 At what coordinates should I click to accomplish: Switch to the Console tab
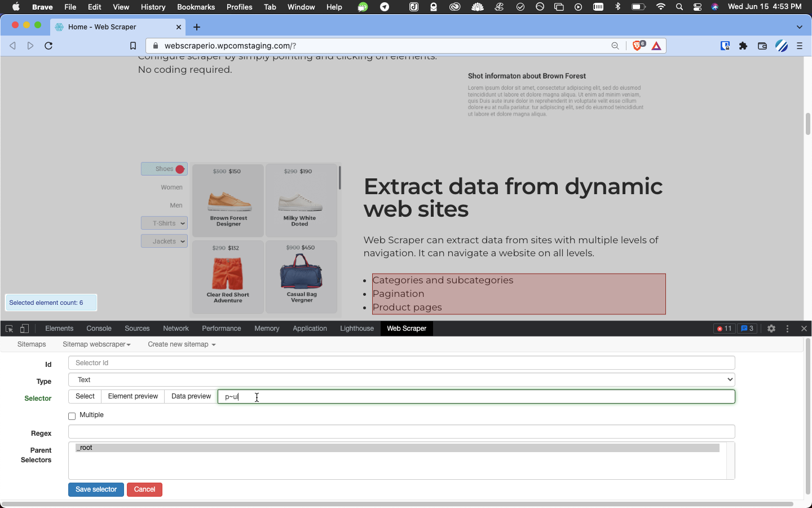pos(99,329)
